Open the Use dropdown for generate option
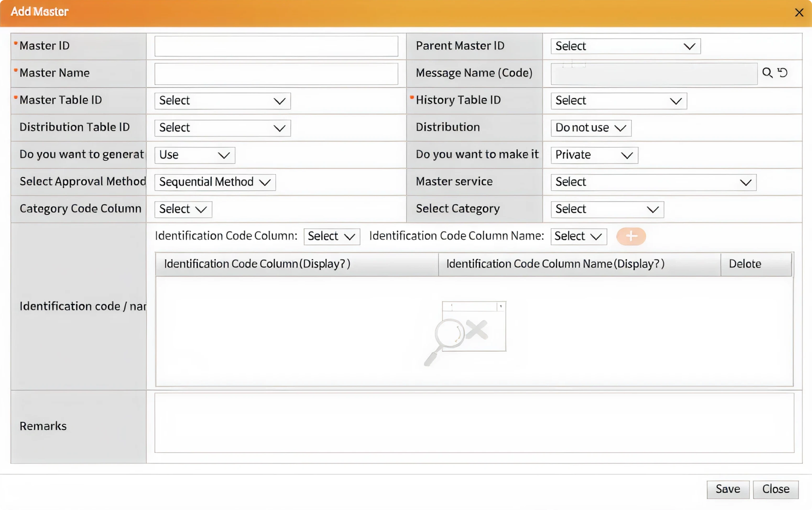This screenshot has width=812, height=510. click(x=194, y=155)
